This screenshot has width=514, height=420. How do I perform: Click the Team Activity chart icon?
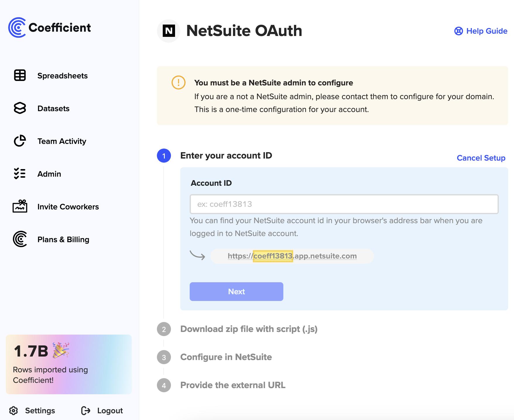click(20, 141)
